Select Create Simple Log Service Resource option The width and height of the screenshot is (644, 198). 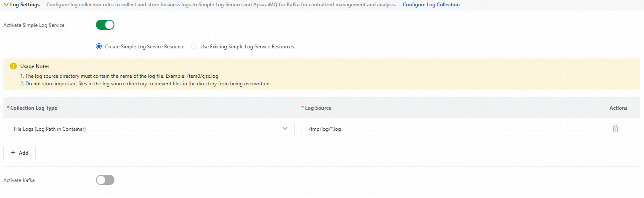click(99, 47)
